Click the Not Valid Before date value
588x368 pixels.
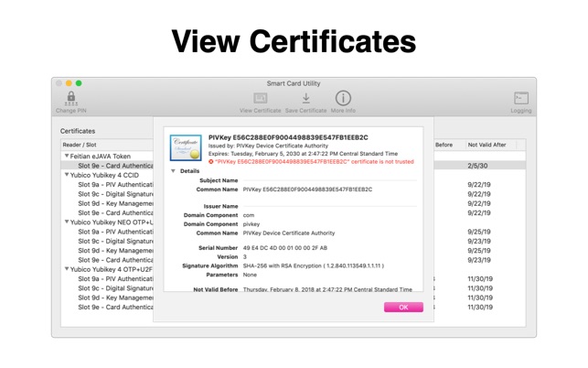pyautogui.click(x=327, y=289)
